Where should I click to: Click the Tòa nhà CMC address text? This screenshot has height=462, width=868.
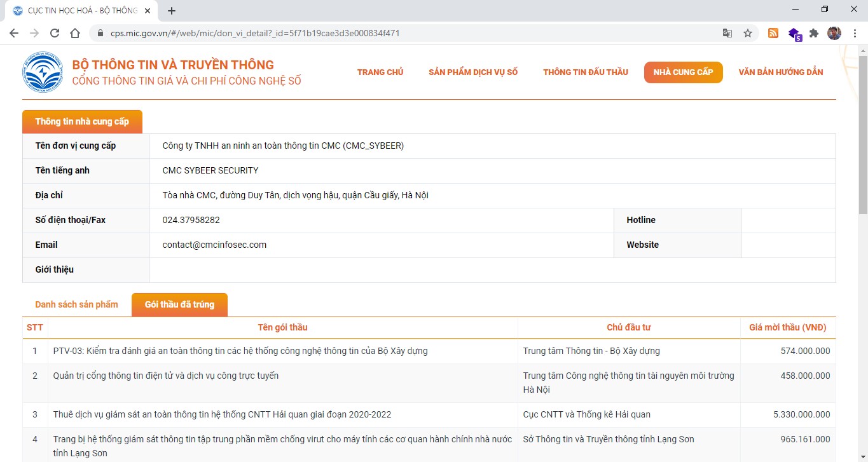pos(295,195)
